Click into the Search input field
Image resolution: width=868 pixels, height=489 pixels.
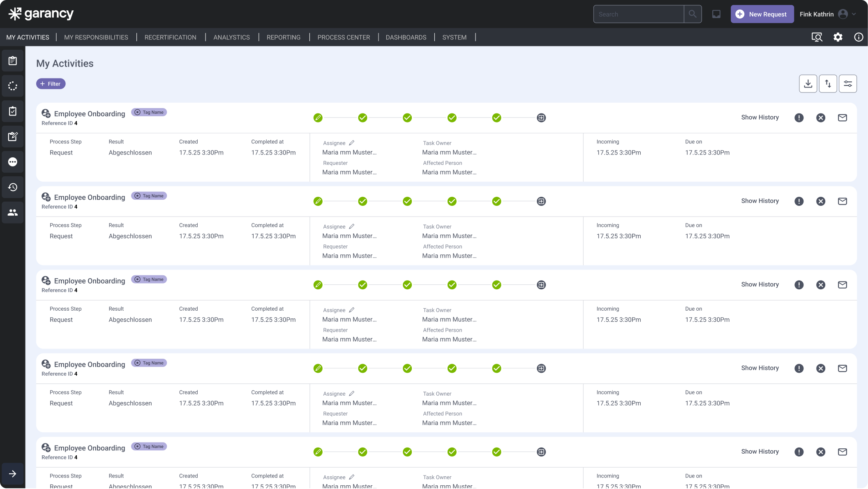(639, 14)
